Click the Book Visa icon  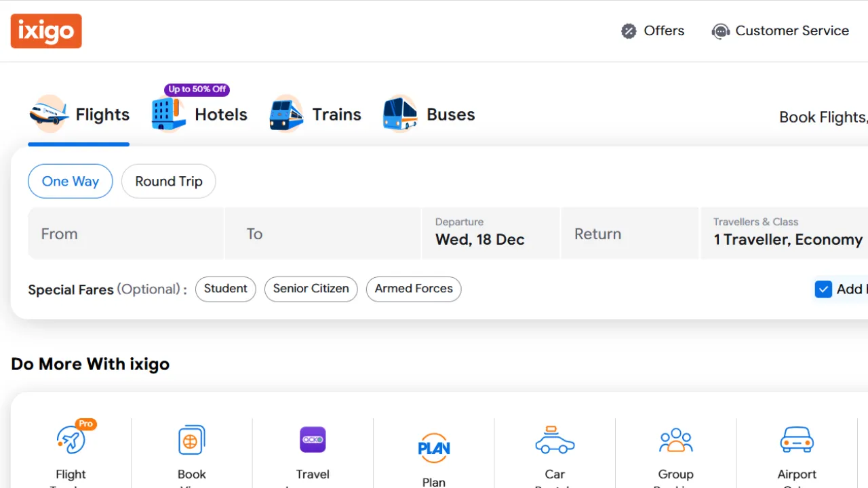click(192, 440)
